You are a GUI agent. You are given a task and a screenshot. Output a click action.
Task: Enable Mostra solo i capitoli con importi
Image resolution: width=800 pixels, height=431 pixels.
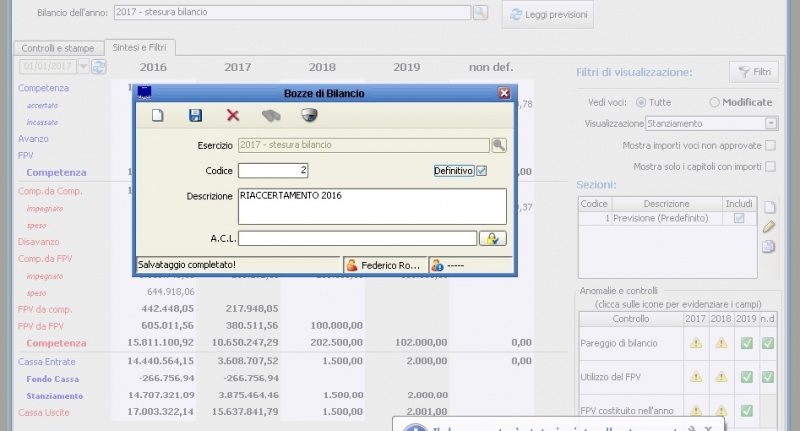pyautogui.click(x=770, y=166)
